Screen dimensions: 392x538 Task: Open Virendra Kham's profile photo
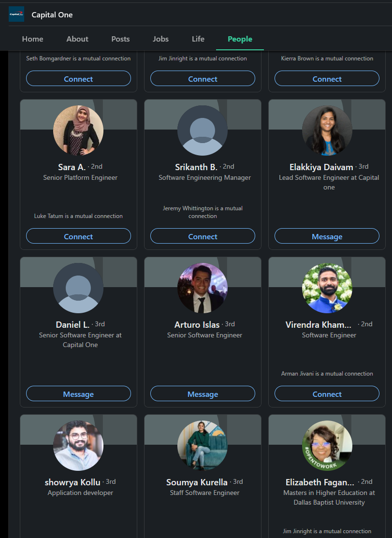click(327, 288)
